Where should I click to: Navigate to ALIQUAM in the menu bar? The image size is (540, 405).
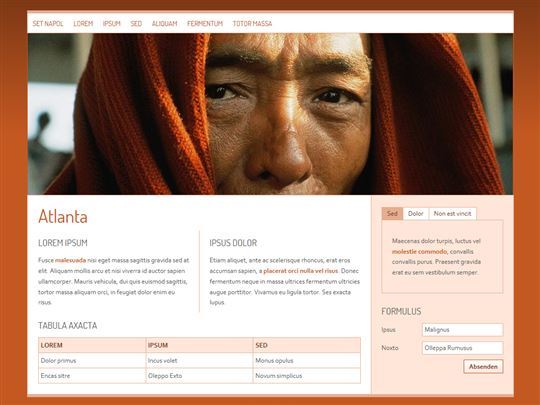(x=165, y=23)
